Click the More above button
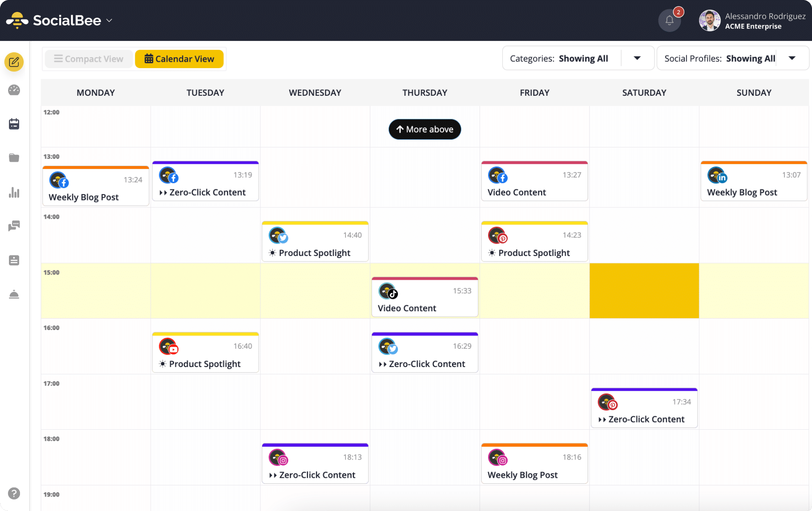This screenshot has height=511, width=812. tap(424, 129)
